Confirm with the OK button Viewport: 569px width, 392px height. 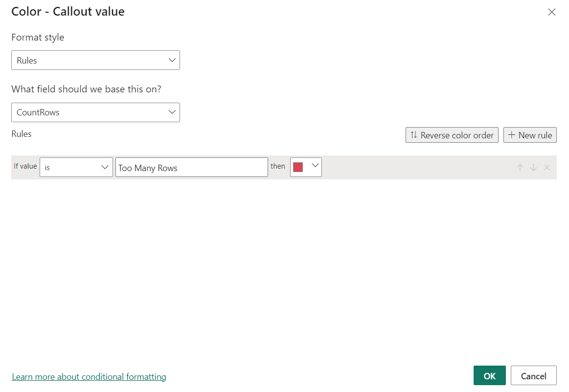[x=490, y=375]
